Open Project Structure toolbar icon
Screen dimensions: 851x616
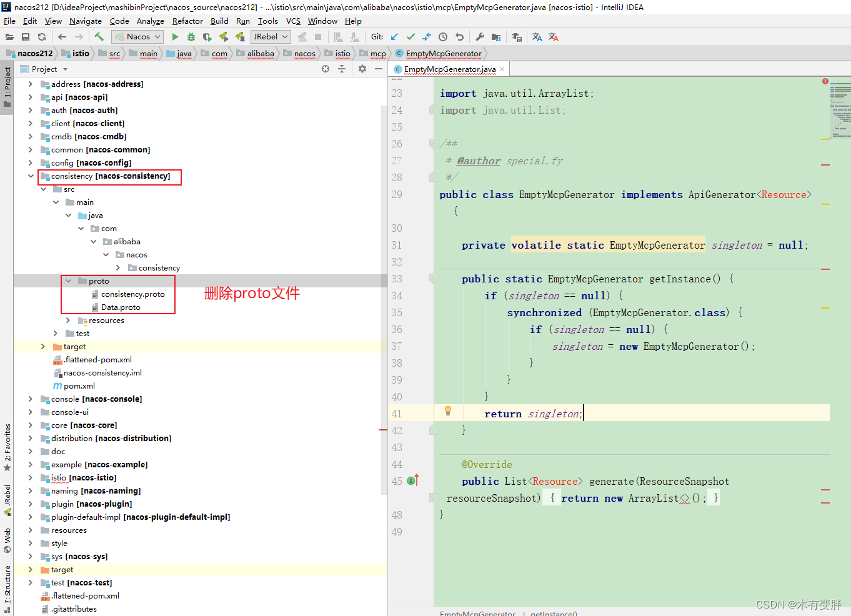click(496, 37)
